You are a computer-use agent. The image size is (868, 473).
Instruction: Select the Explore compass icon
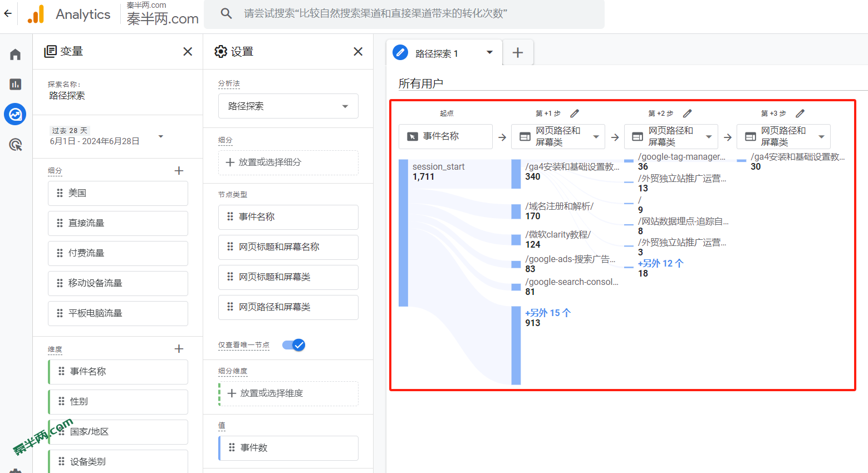pyautogui.click(x=14, y=114)
